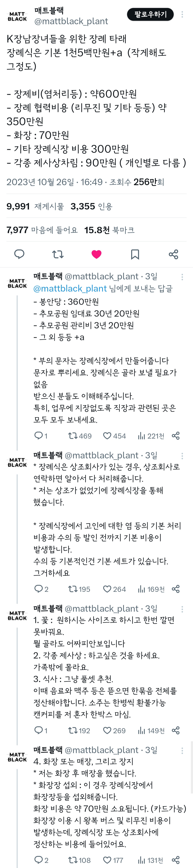Viewport: 193px width, 868px height.
Task: Open more options on the 상조회사 reply
Action: click(182, 456)
